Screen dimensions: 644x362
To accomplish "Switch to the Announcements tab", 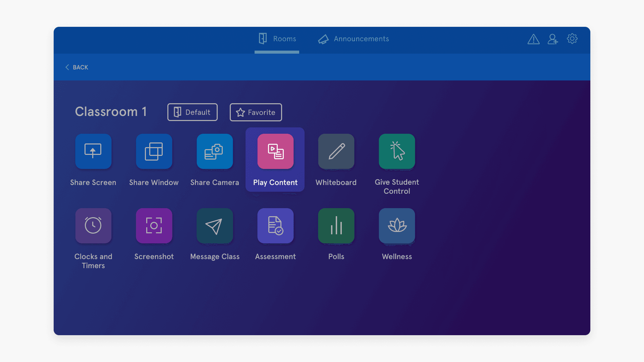I will tap(353, 39).
